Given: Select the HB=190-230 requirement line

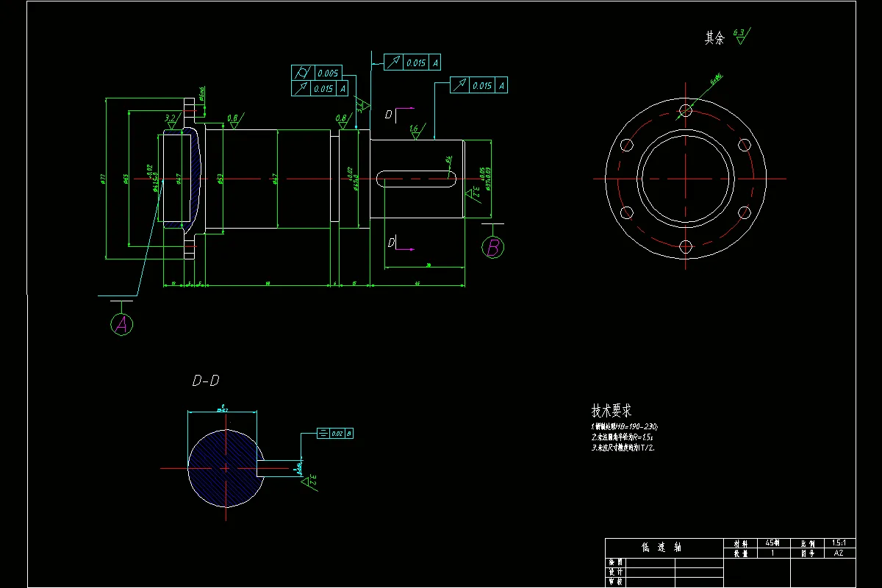Looking at the screenshot, I should tap(625, 426).
